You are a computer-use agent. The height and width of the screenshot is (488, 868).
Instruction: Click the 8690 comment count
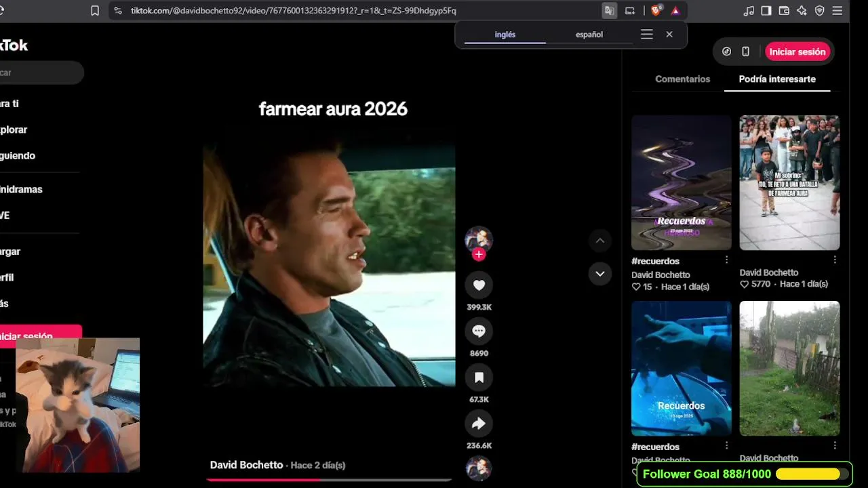click(x=479, y=353)
